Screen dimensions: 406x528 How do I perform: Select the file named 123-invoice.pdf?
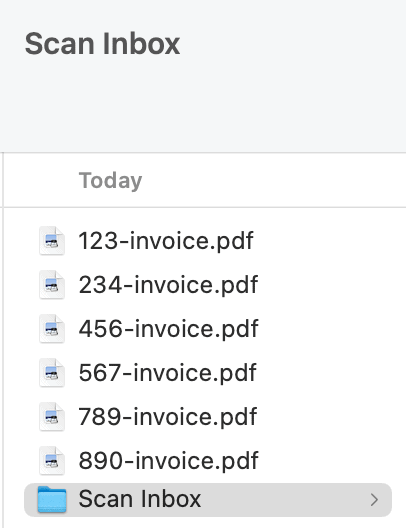point(166,241)
